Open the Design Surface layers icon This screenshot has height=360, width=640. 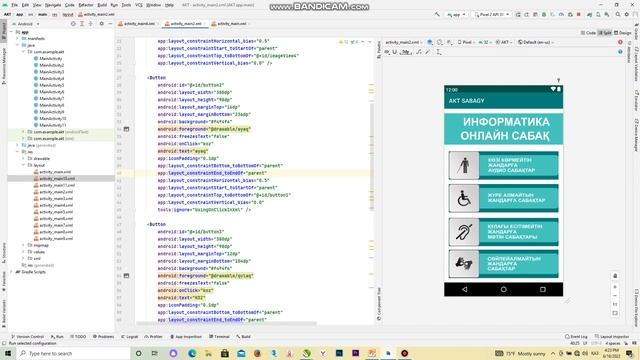(x=430, y=42)
